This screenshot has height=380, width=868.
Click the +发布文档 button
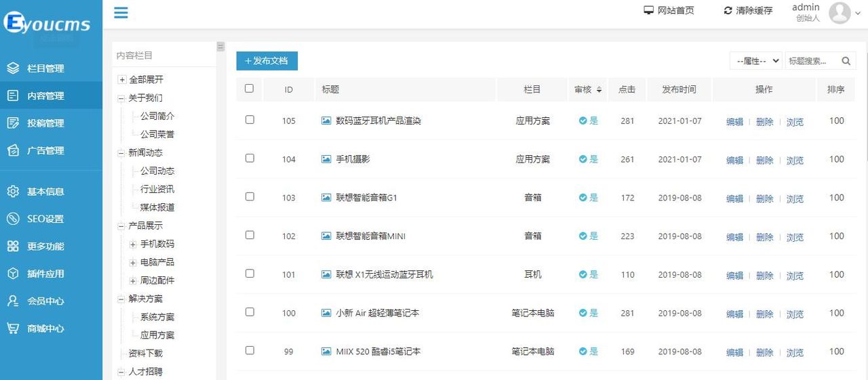click(267, 61)
